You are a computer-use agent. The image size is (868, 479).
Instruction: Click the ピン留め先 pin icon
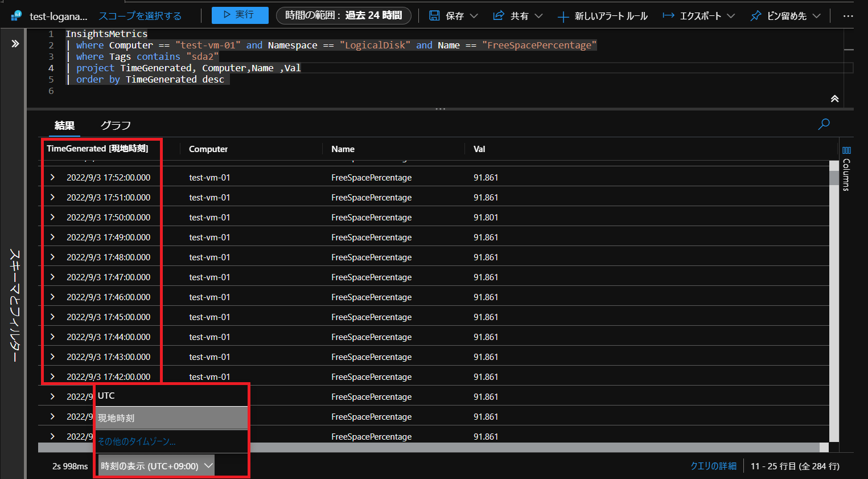(x=755, y=16)
